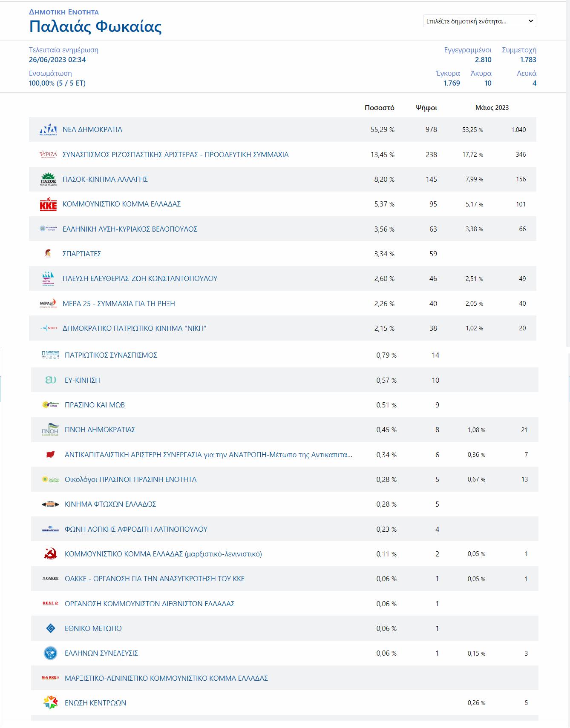Click the Φωνή Λογικής logo

click(50, 529)
